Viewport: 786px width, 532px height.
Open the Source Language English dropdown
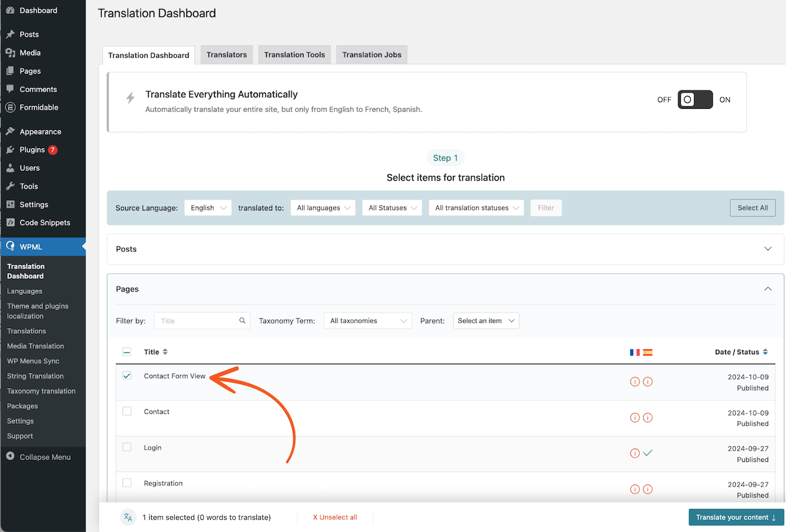coord(208,208)
